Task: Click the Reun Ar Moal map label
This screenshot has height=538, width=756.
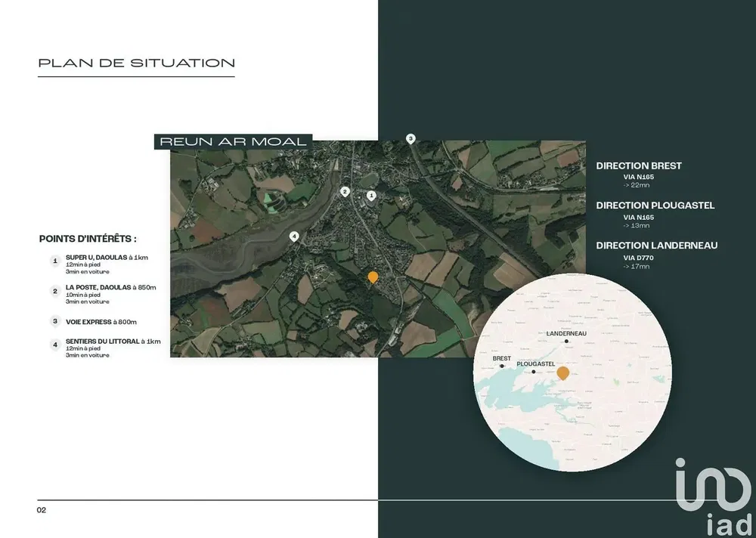Action: (x=231, y=141)
